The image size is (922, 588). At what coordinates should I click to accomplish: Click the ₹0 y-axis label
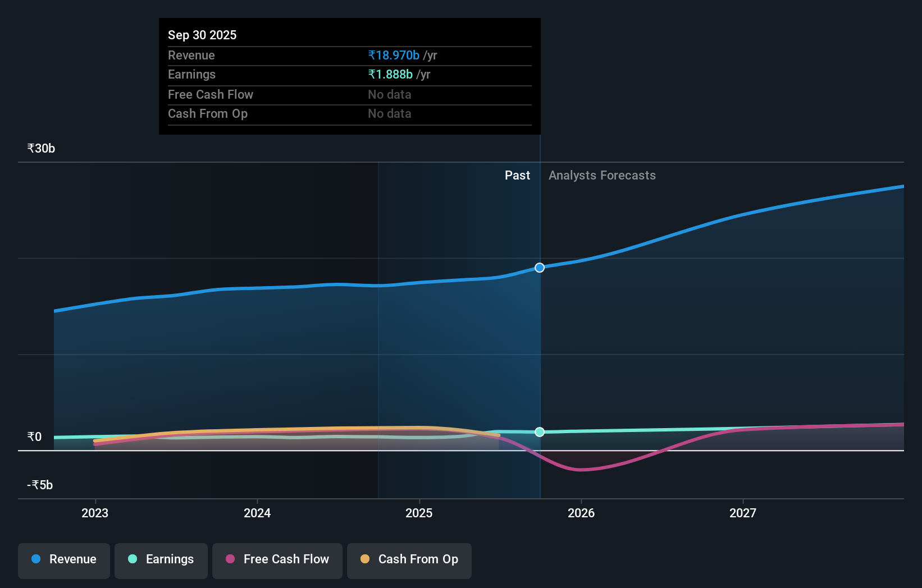[x=35, y=437]
